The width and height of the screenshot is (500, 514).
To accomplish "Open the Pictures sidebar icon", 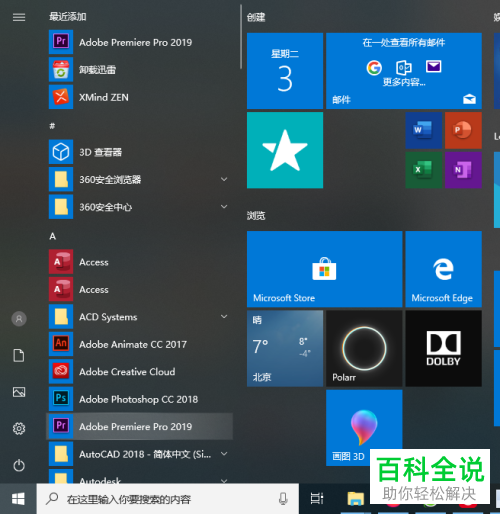I will click(19, 392).
